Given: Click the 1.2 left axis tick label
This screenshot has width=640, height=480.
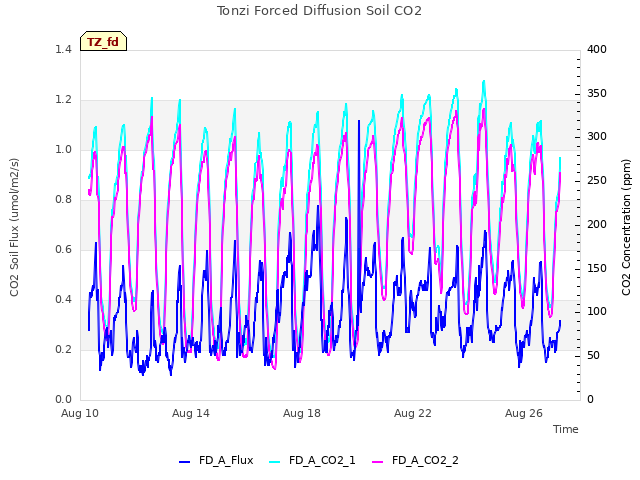Looking at the screenshot, I should point(63,100).
